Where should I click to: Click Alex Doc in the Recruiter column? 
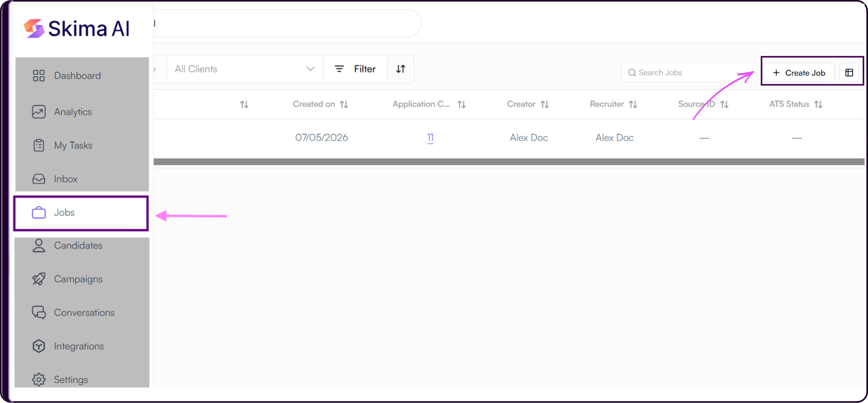[615, 138]
